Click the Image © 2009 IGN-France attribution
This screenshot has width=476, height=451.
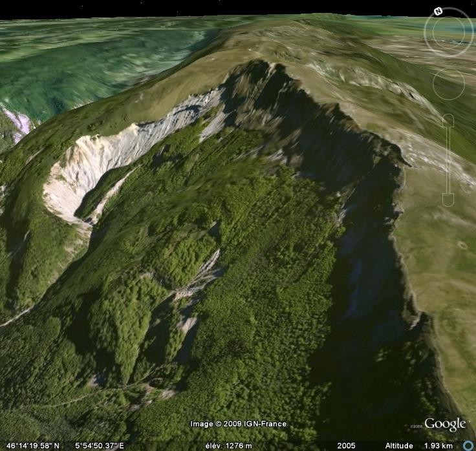pos(238,424)
